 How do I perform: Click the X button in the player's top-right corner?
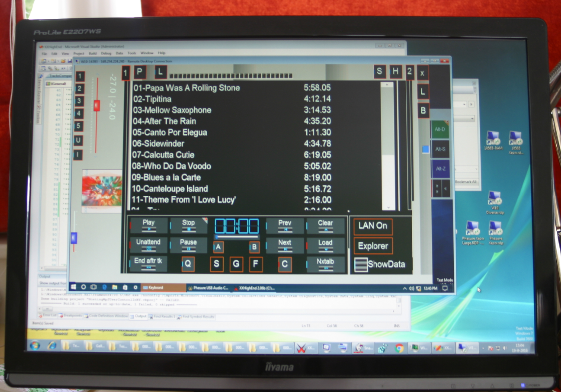[422, 73]
